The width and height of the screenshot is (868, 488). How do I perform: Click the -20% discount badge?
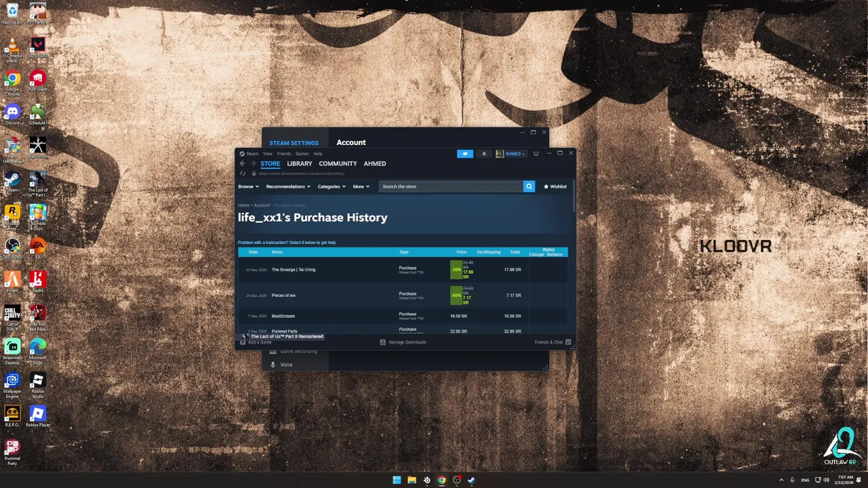456,270
